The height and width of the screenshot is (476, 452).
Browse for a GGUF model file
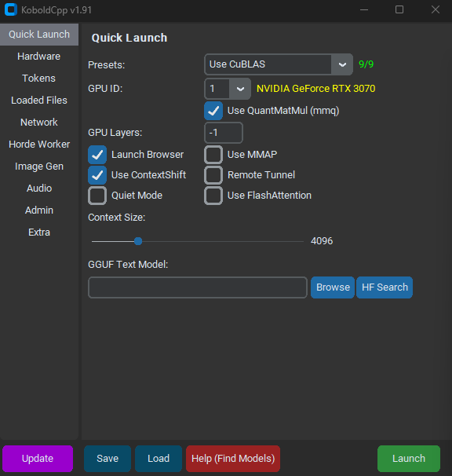333,287
